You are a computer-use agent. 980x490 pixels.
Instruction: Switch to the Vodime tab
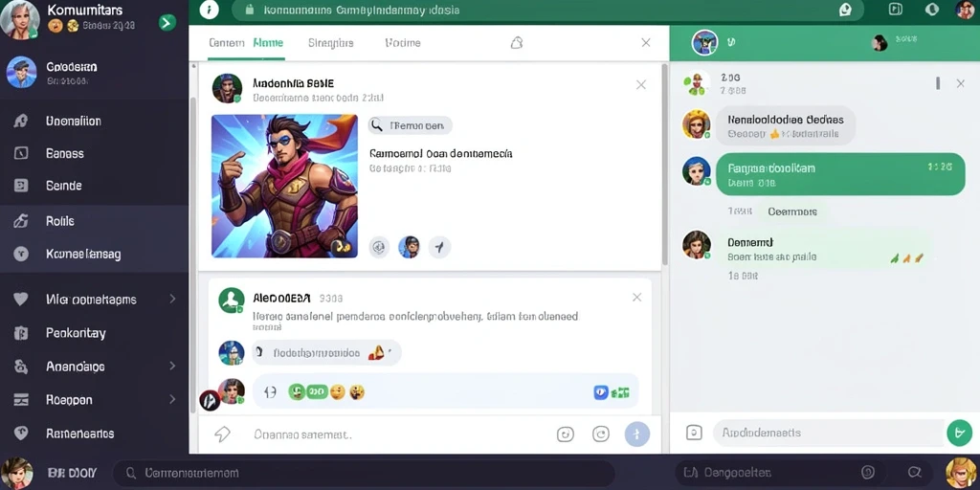[x=403, y=43]
